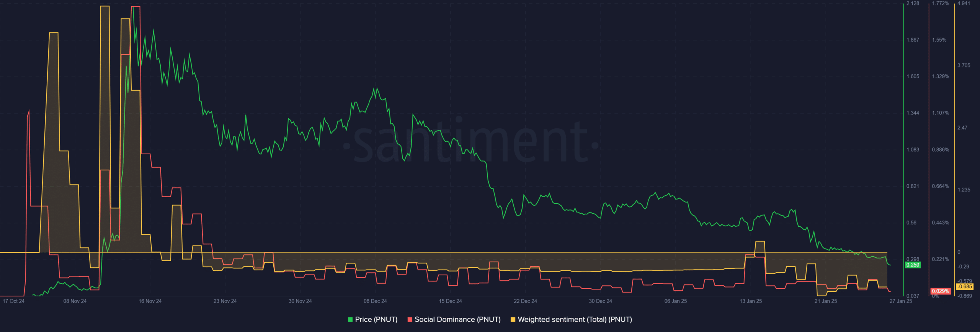Click the 1.772% social dominance axis maximum
The height and width of the screenshot is (332, 980).
pyautogui.click(x=941, y=3)
